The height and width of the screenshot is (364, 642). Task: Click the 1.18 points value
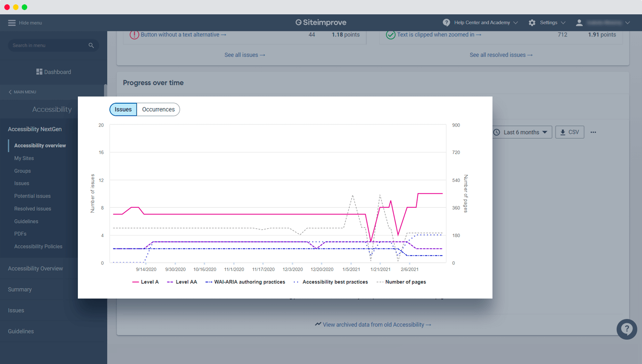point(346,34)
